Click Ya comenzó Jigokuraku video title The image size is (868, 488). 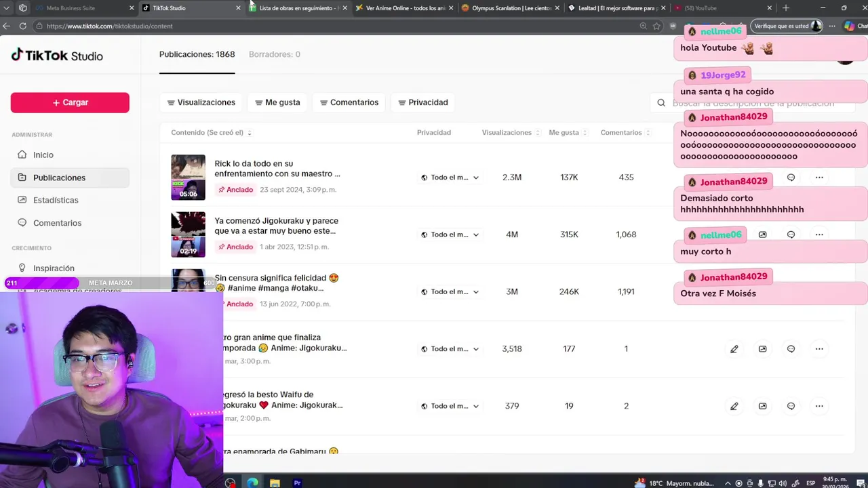pyautogui.click(x=276, y=226)
